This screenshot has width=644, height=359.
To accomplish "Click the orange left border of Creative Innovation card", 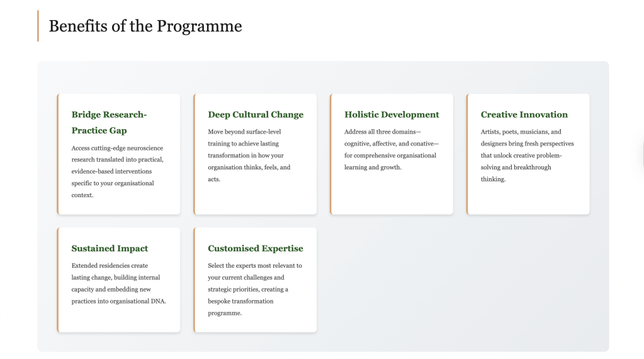I will (467, 154).
